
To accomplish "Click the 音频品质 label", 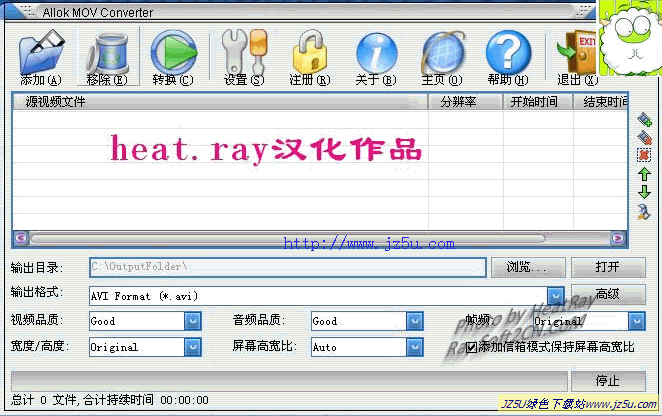I will [259, 320].
